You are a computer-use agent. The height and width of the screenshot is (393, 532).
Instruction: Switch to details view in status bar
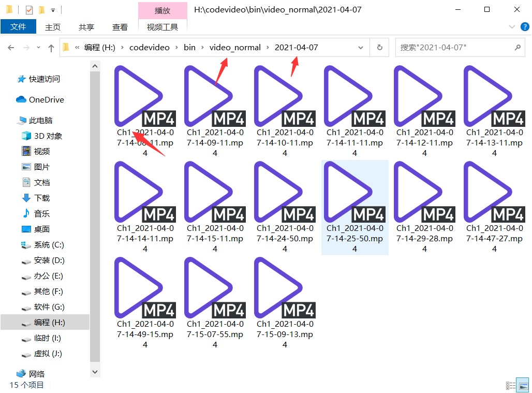511,385
